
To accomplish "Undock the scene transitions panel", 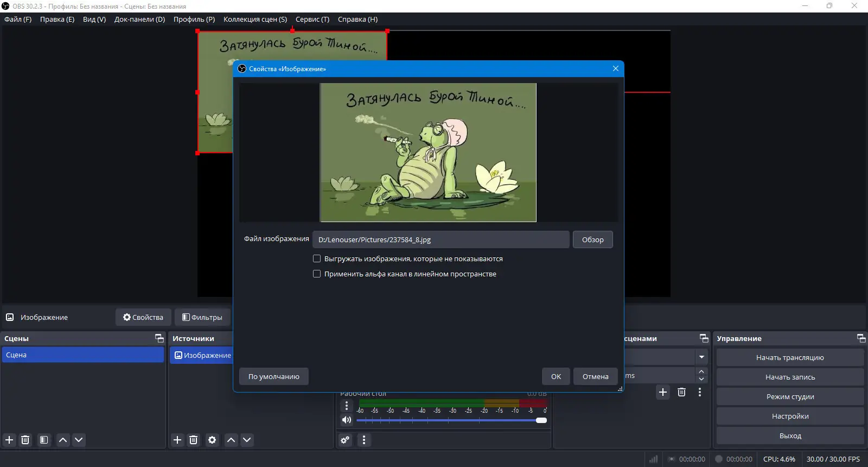I will (x=704, y=338).
